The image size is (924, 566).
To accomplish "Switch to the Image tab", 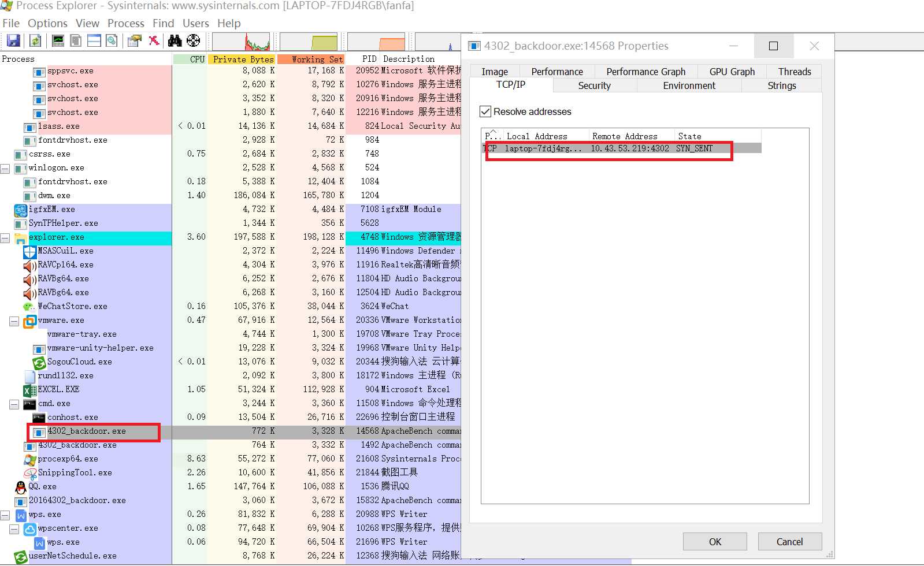I will [x=495, y=72].
